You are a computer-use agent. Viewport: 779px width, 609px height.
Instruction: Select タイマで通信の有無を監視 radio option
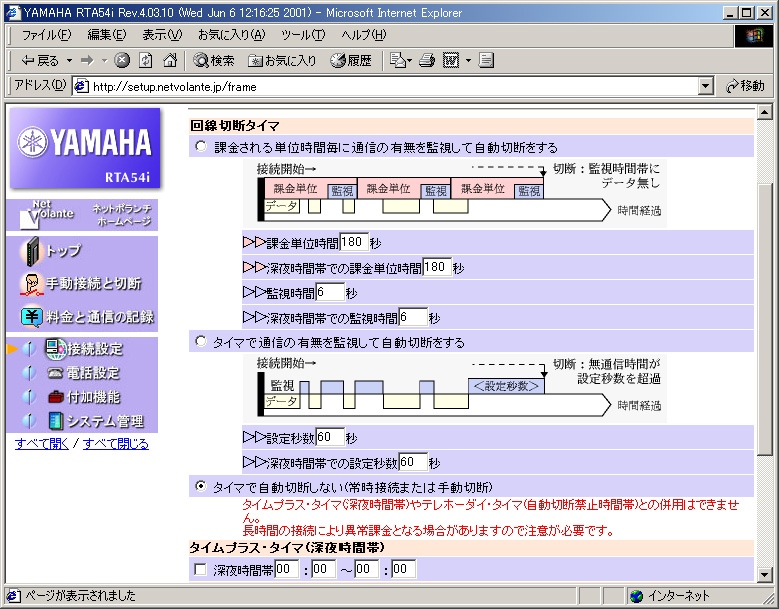pos(202,342)
